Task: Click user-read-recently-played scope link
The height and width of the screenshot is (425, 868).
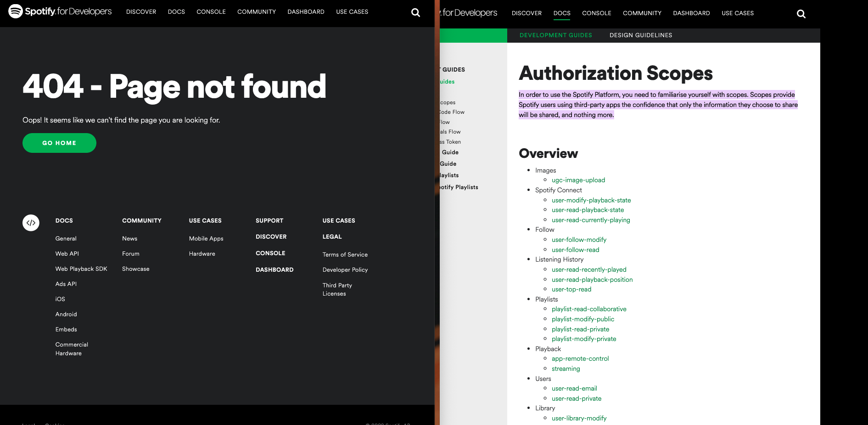Action: 589,270
